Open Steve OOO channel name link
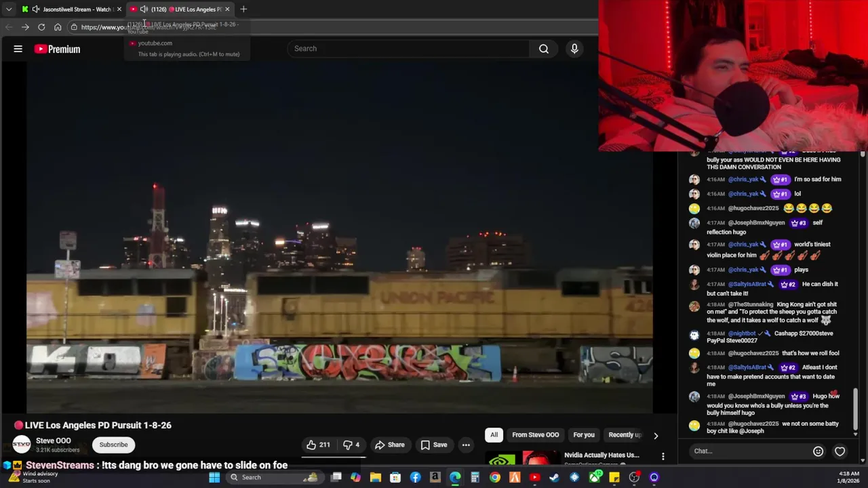The image size is (868, 488). click(53, 441)
